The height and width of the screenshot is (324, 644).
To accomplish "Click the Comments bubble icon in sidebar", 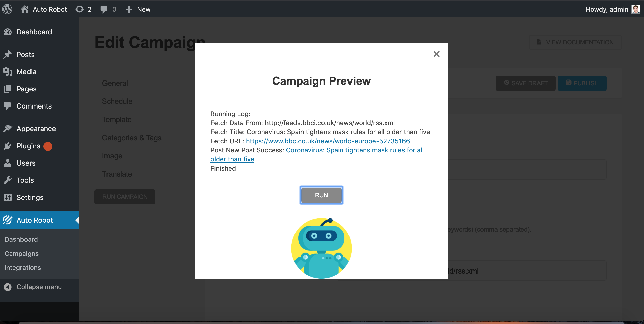I will [x=8, y=106].
